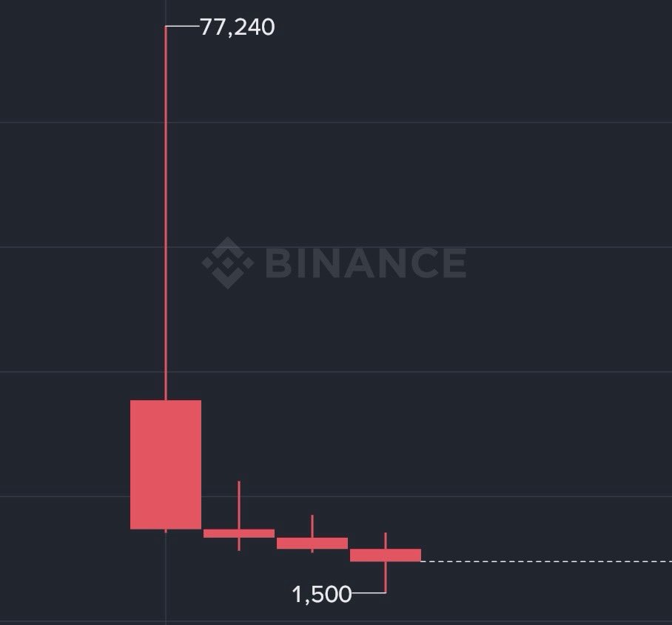Click the lower wick of third candle

(312, 551)
